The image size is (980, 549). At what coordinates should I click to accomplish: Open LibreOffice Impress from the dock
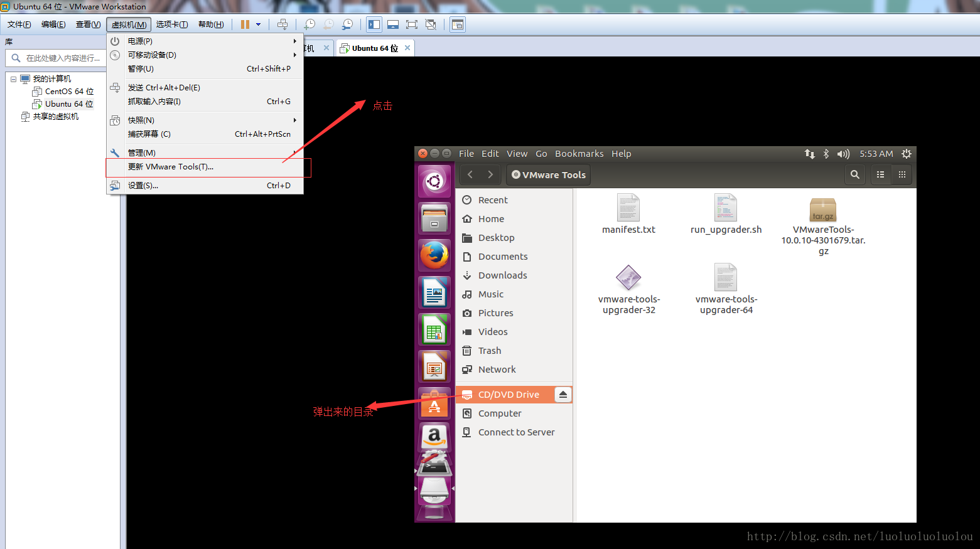pyautogui.click(x=434, y=366)
